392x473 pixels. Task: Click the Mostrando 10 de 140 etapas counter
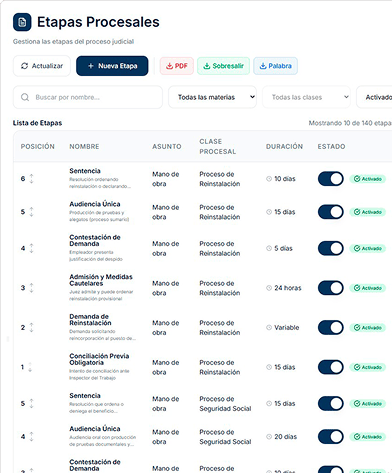click(x=350, y=123)
